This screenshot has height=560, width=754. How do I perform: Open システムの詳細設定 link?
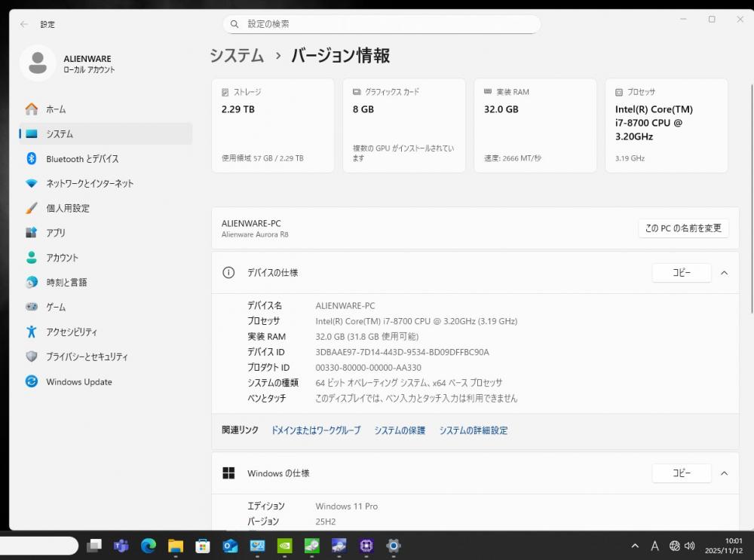[x=473, y=430]
